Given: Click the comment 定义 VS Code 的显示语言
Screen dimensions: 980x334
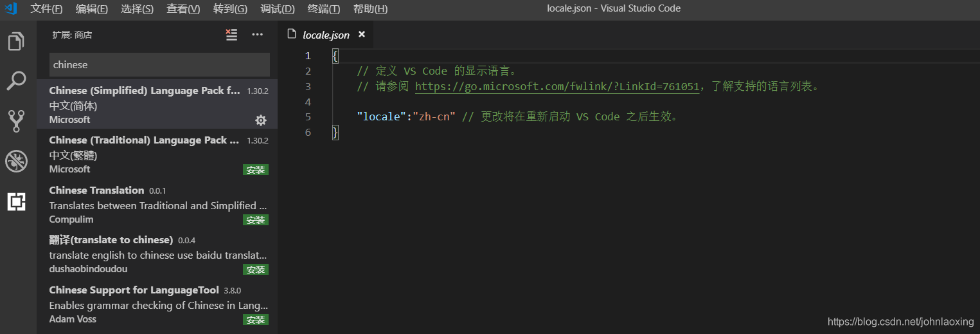Looking at the screenshot, I should (x=436, y=71).
